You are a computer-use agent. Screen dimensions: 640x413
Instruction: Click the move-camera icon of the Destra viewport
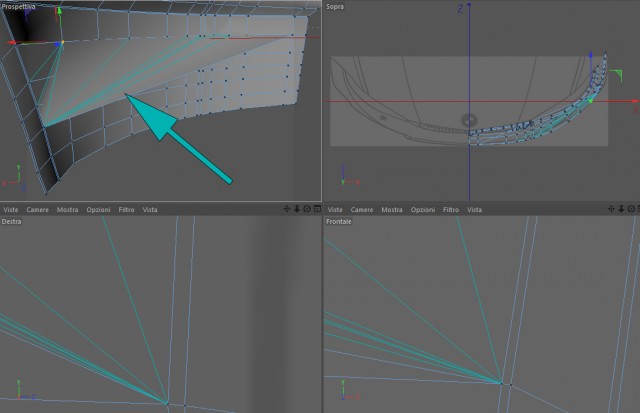click(287, 209)
